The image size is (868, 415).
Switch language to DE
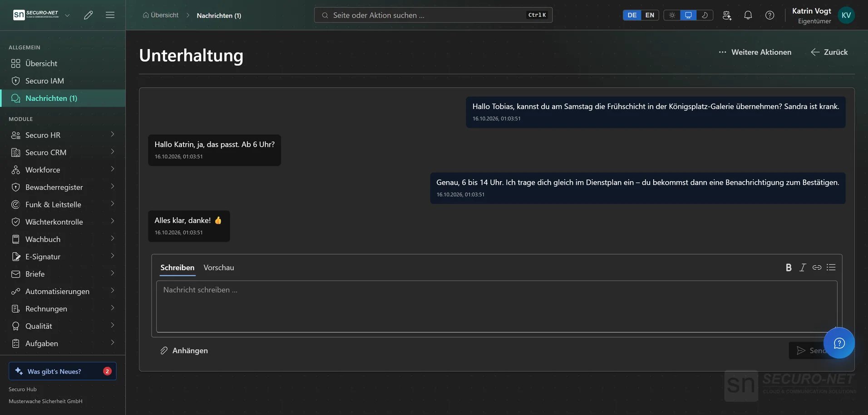[x=632, y=15]
